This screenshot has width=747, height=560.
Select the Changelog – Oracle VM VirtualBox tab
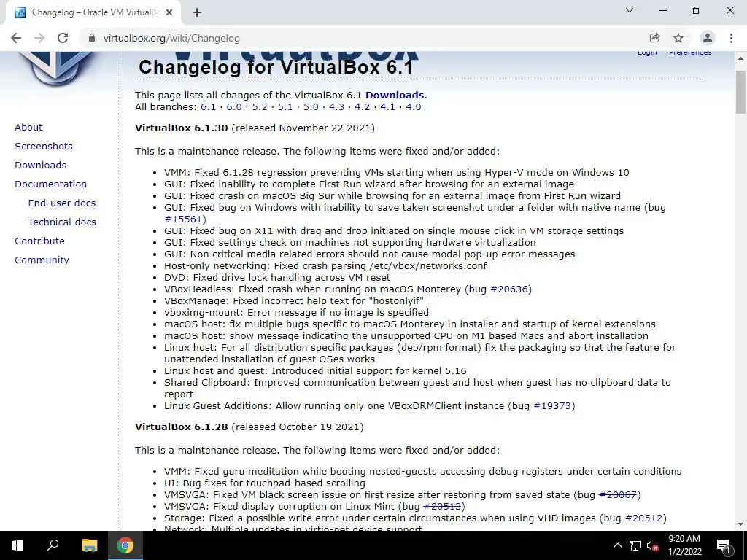pyautogui.click(x=93, y=13)
